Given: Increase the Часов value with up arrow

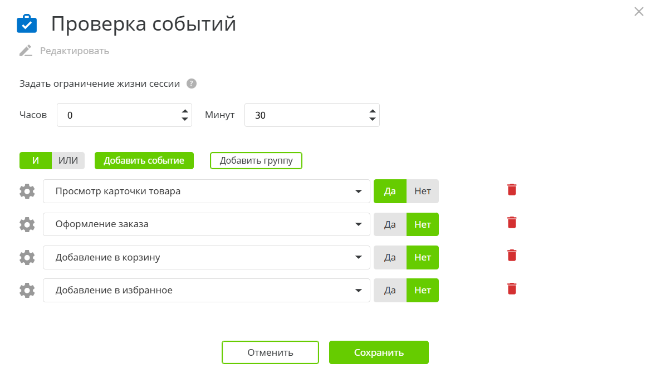Looking at the screenshot, I should pyautogui.click(x=185, y=111).
